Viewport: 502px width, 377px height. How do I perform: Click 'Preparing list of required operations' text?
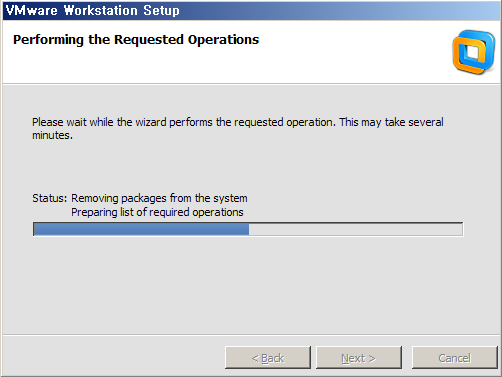157,212
